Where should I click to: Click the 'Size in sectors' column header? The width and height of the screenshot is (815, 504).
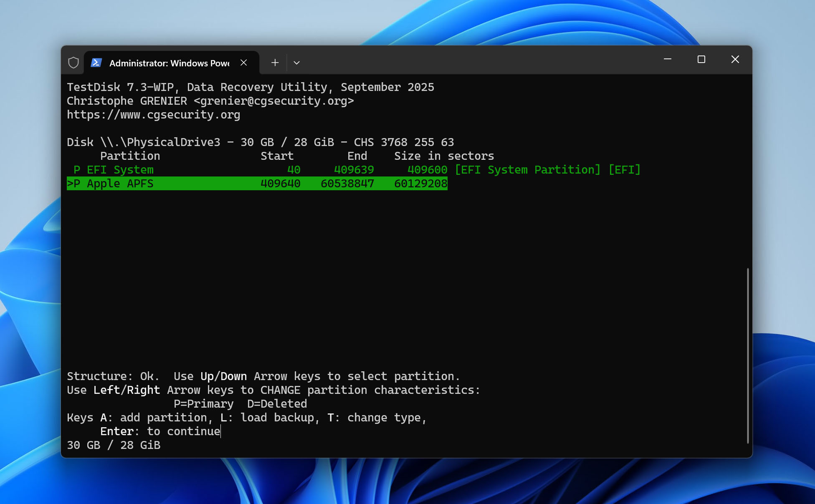coord(444,156)
